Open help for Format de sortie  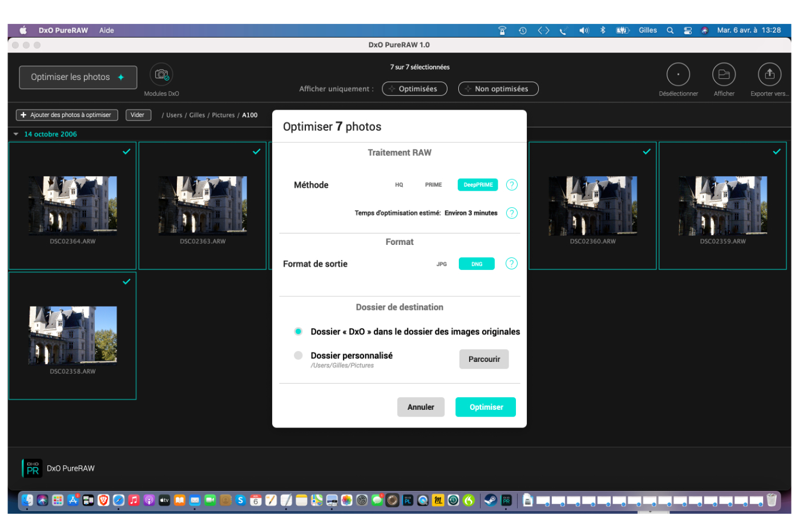click(x=512, y=264)
